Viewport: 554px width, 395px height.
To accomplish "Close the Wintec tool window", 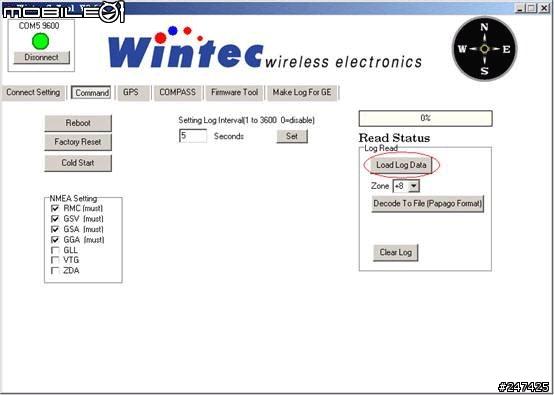I will [x=544, y=8].
